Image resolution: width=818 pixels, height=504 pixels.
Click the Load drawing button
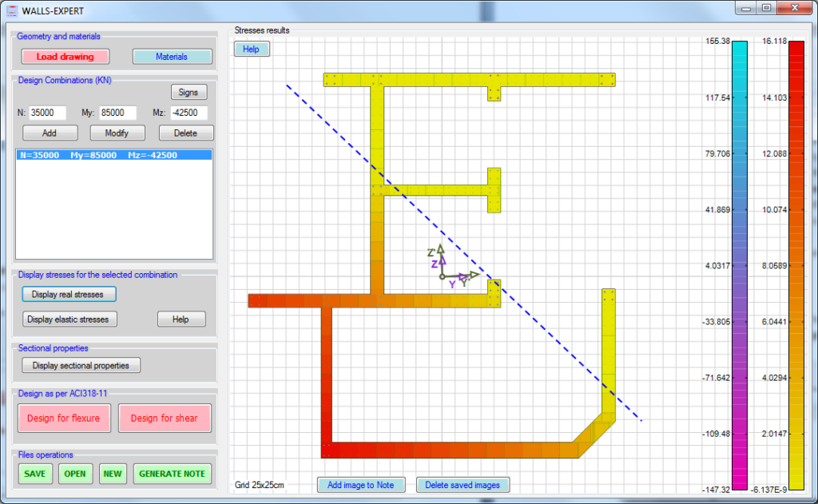click(66, 57)
